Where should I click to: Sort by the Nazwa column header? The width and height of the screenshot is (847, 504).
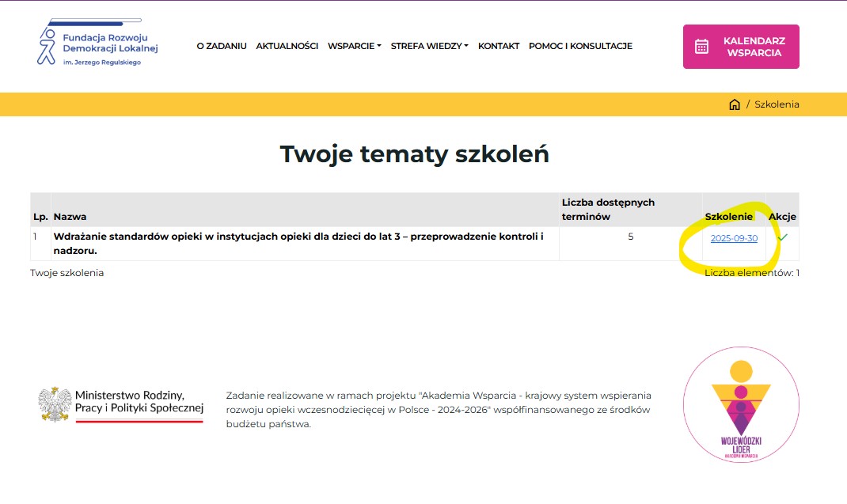pyautogui.click(x=70, y=216)
